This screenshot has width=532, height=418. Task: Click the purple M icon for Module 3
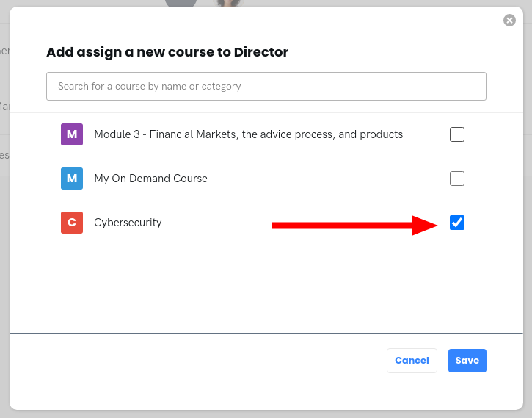coord(72,134)
